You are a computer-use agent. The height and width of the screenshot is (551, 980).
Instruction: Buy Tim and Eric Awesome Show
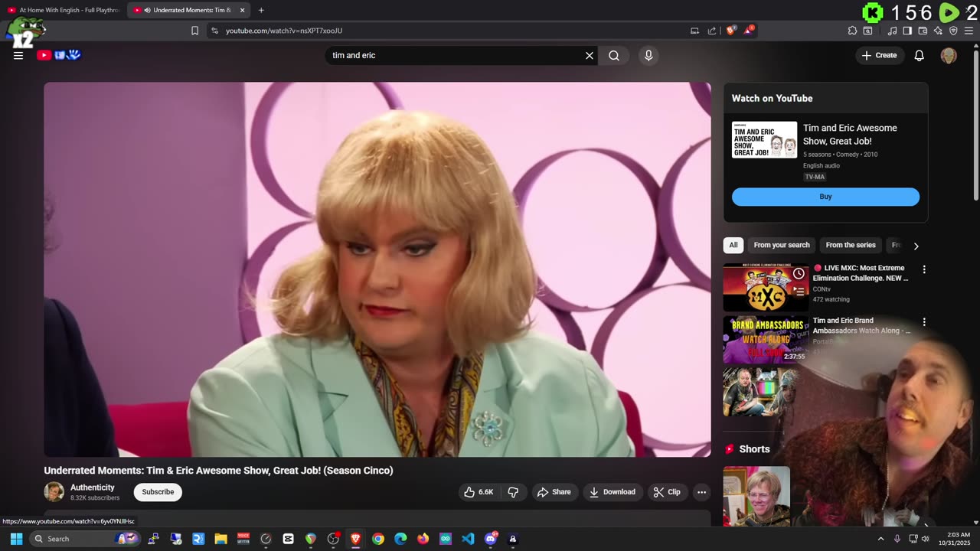(825, 197)
